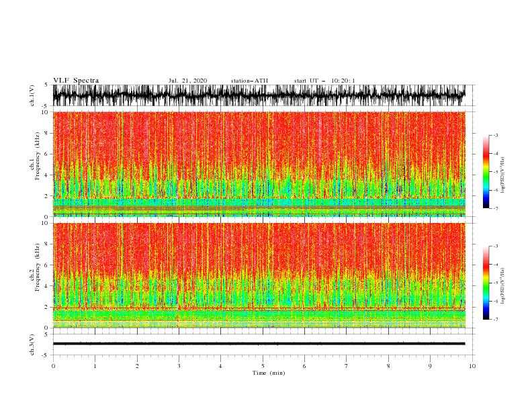Click the 'VLF Spectra' title text
This screenshot has height=411, width=532.
76,81
